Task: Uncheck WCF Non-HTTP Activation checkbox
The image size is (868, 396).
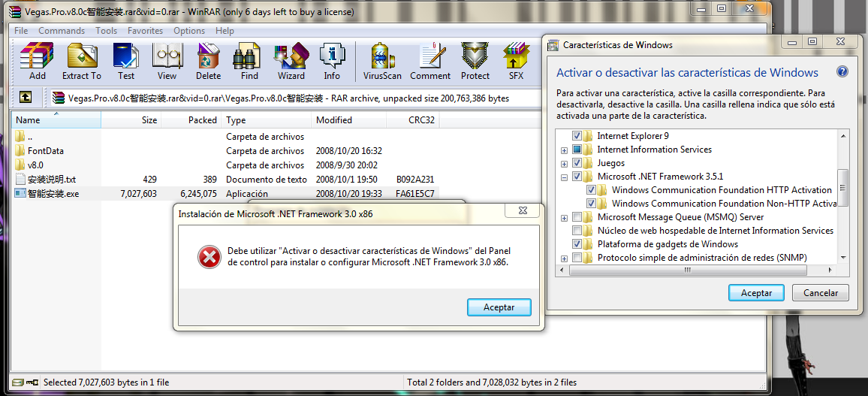Action: (x=591, y=204)
